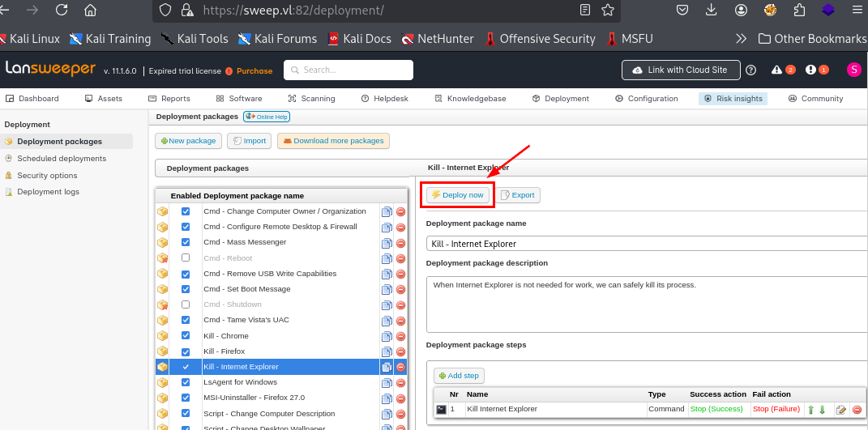Click the warning triangle alerts icon
The width and height of the screenshot is (868, 430).
(777, 70)
